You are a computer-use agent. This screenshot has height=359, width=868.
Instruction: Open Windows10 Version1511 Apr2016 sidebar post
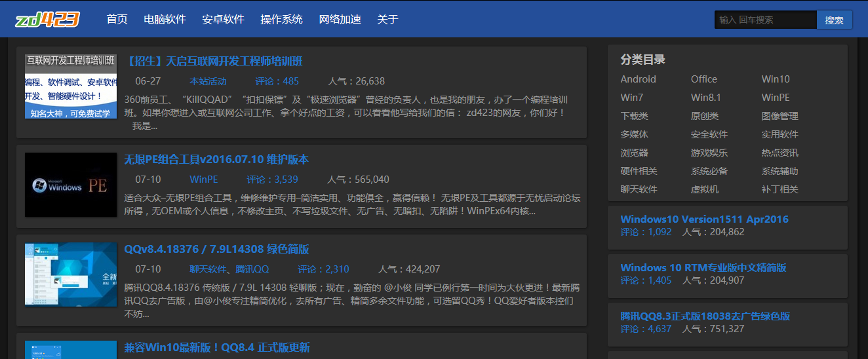(705, 219)
